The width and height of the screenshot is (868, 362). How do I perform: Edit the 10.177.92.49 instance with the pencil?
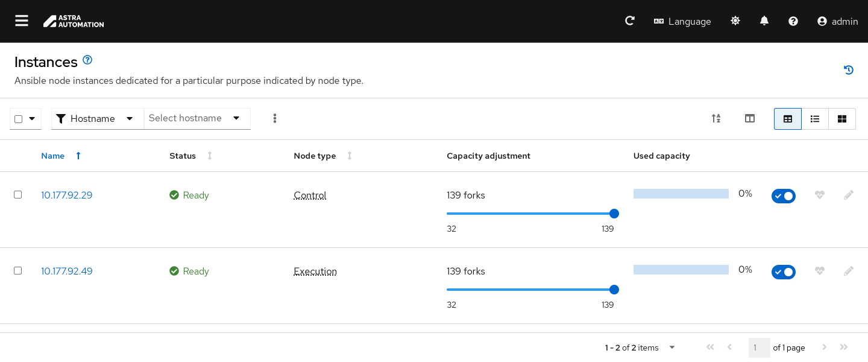849,271
